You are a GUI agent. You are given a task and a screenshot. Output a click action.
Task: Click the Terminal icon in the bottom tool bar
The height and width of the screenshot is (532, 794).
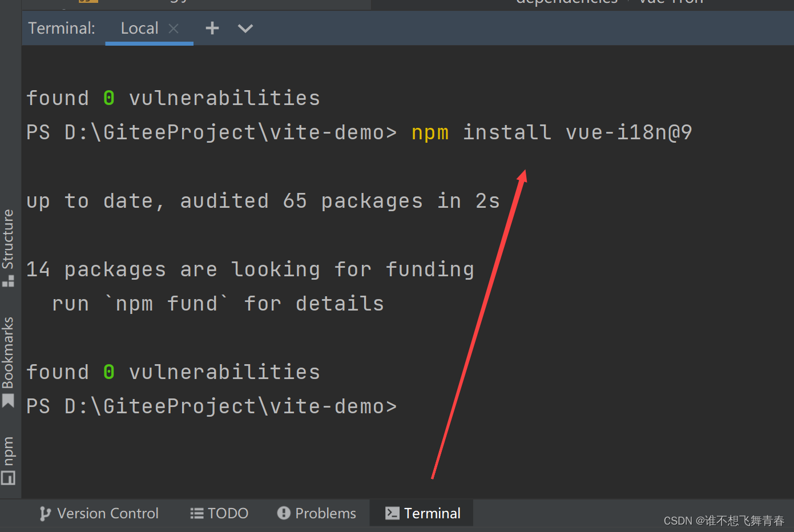point(392,513)
